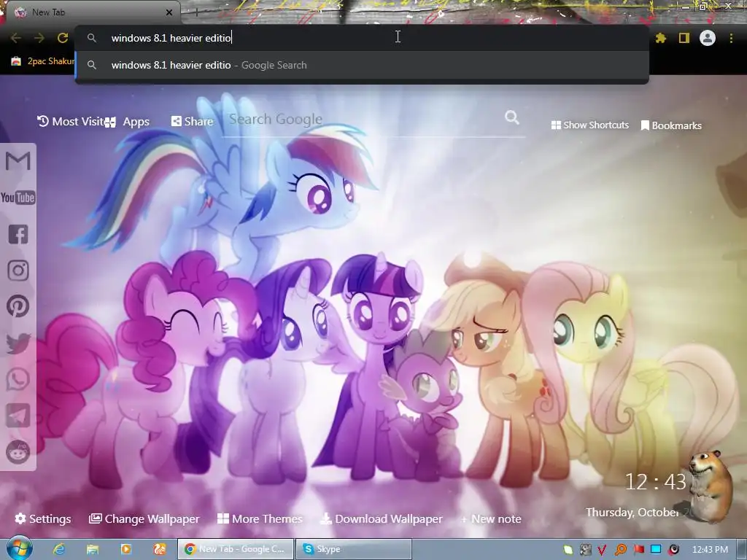Image resolution: width=747 pixels, height=560 pixels.
Task: Open Windows Explorer folder on the taskbar
Action: coord(93,549)
